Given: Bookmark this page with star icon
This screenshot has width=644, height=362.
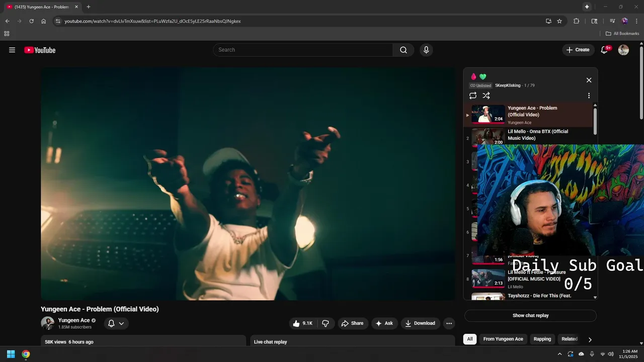Looking at the screenshot, I should [559, 21].
